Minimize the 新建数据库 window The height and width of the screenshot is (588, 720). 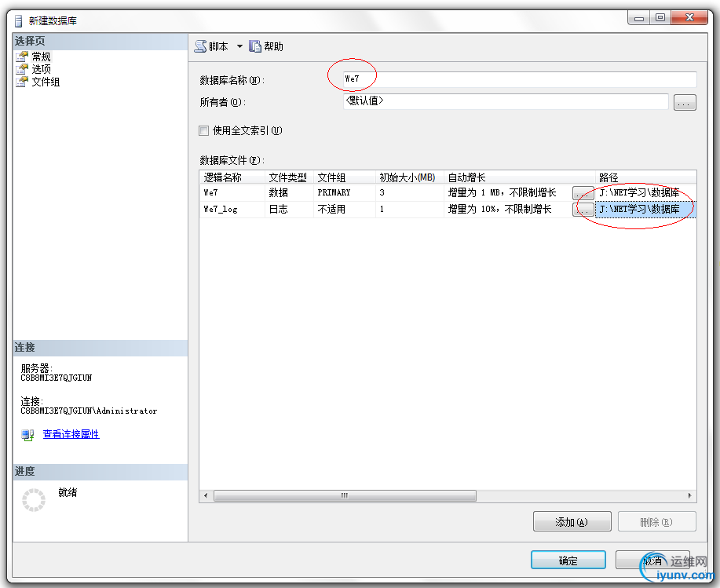tap(639, 18)
